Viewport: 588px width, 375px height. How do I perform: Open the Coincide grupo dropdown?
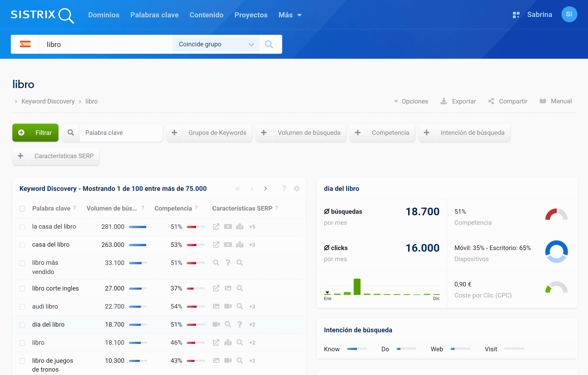pyautogui.click(x=216, y=44)
